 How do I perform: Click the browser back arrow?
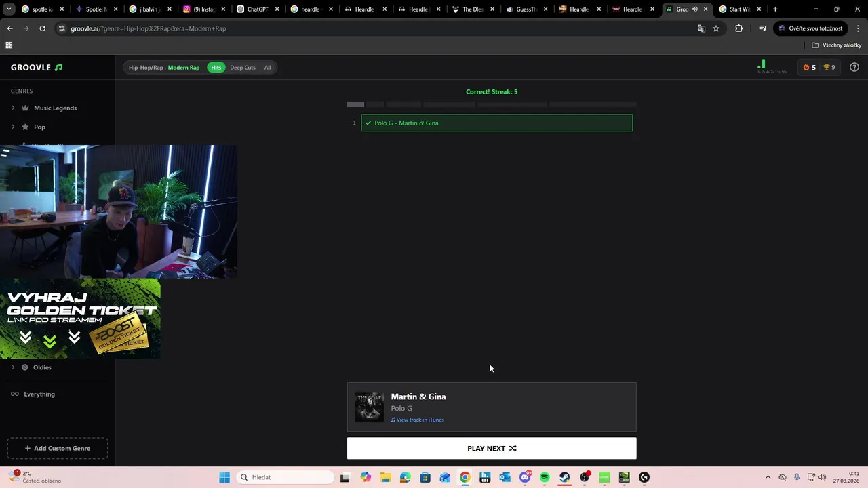pos(9,28)
